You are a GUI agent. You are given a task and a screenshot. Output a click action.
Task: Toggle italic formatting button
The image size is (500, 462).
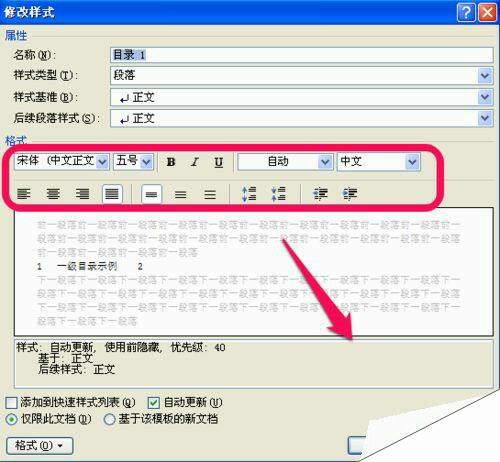195,162
